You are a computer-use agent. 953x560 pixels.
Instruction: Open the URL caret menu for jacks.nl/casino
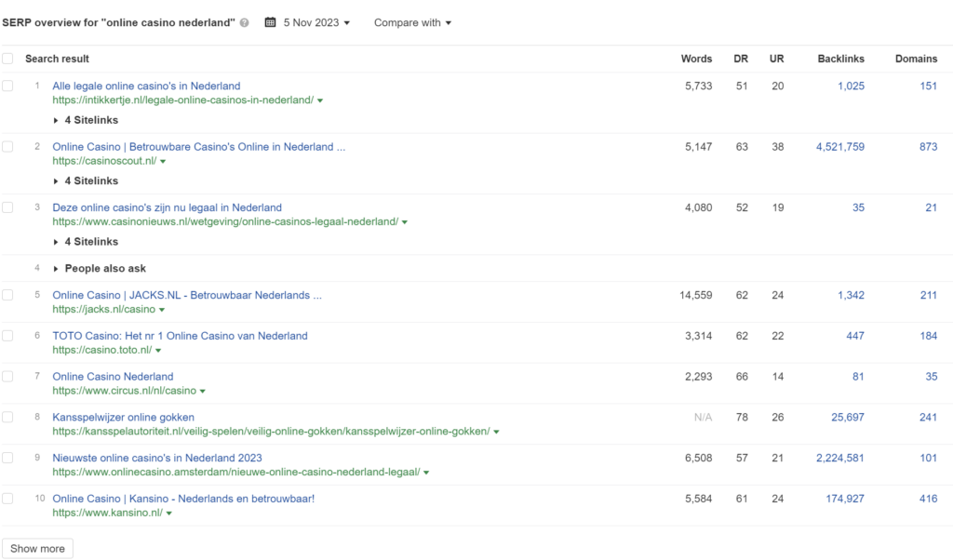click(162, 310)
